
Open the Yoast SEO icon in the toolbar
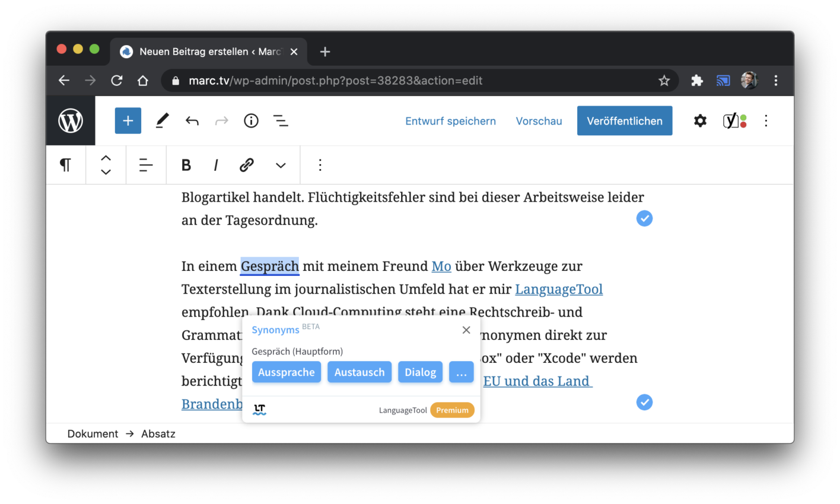coord(731,120)
